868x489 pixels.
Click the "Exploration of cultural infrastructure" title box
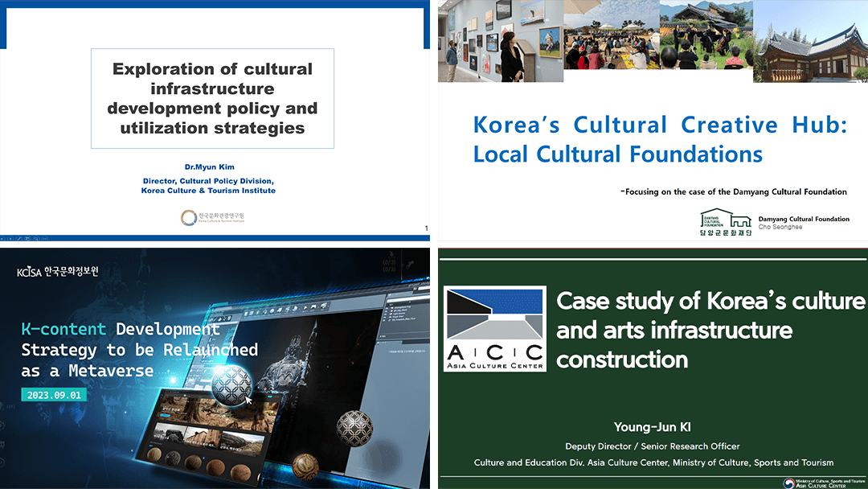coord(212,98)
